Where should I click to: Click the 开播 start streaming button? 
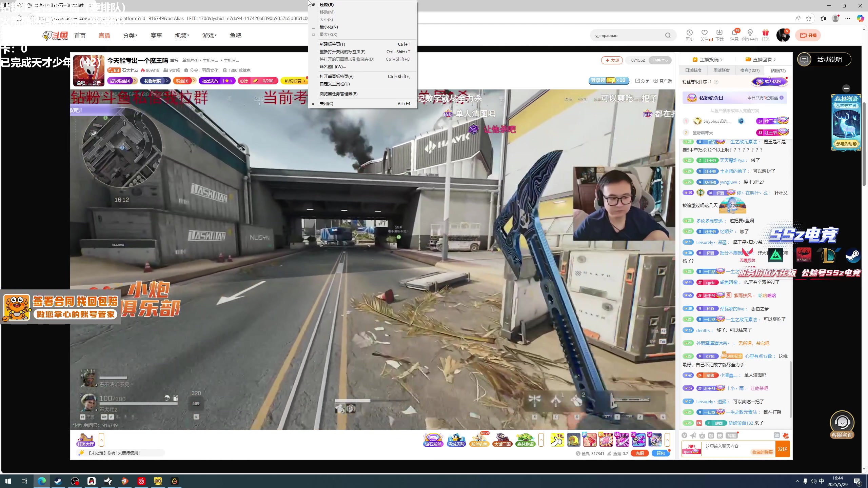pos(808,35)
